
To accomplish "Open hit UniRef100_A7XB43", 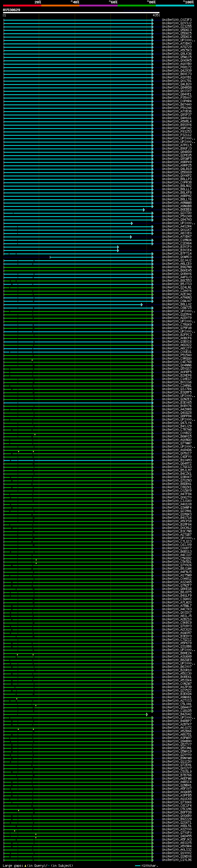I will [x=177, y=43].
